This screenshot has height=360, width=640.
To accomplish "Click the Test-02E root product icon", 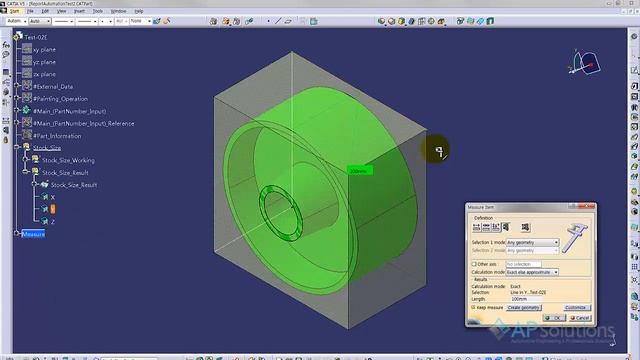I will pyautogui.click(x=18, y=37).
